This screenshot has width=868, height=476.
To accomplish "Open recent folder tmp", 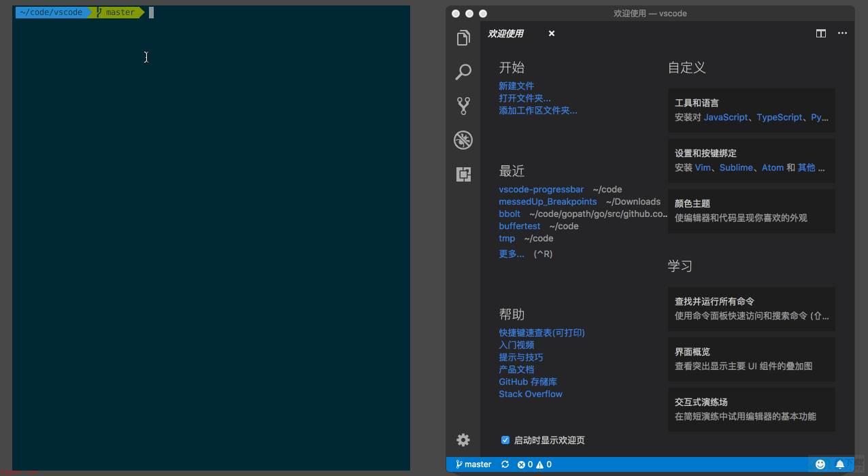I will tap(507, 238).
